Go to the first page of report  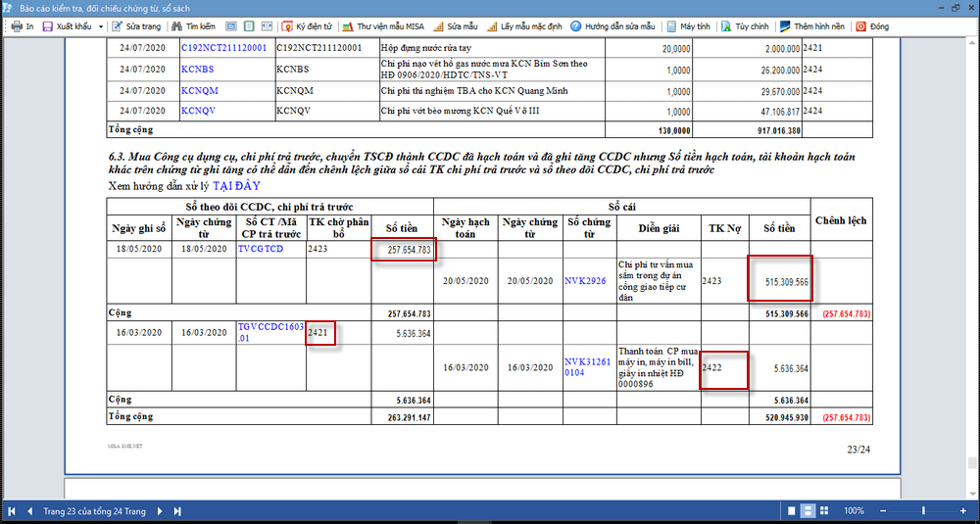tap(12, 511)
